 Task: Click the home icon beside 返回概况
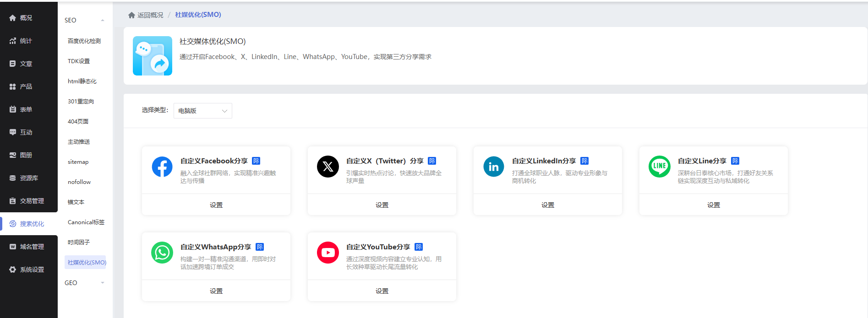pos(131,15)
